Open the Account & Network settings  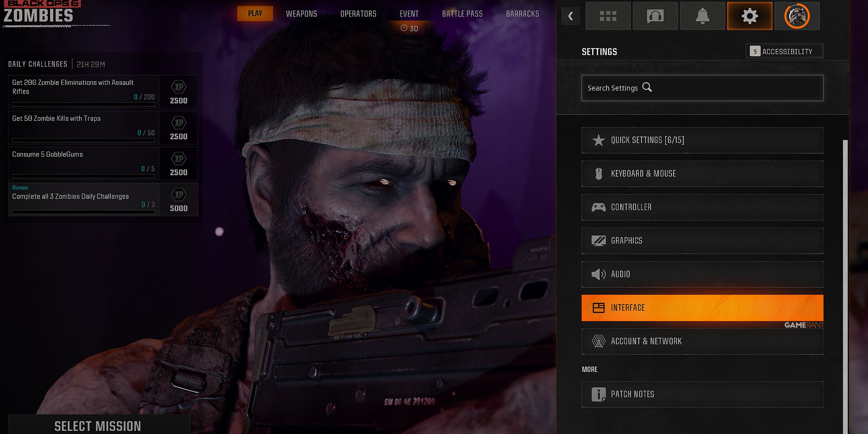point(702,341)
